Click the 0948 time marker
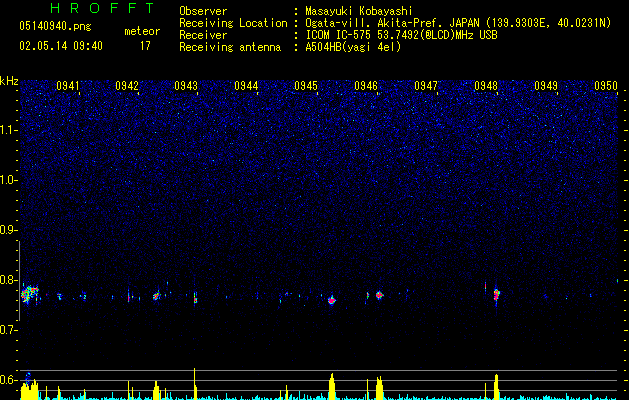Viewport: 629px width, 400px height. click(x=486, y=86)
